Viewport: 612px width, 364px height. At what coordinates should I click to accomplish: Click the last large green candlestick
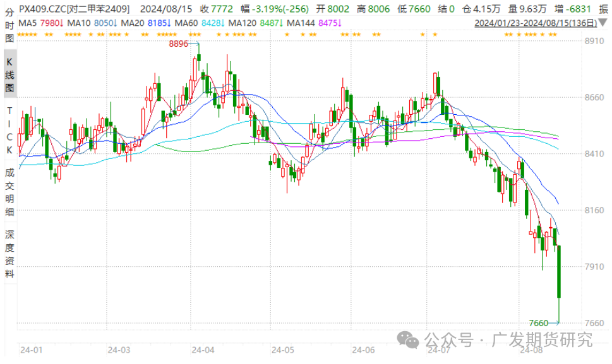click(x=559, y=272)
